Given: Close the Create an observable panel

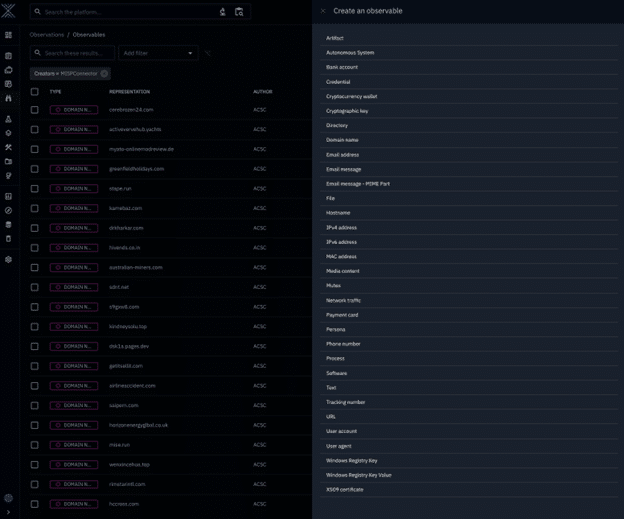Looking at the screenshot, I should (323, 11).
